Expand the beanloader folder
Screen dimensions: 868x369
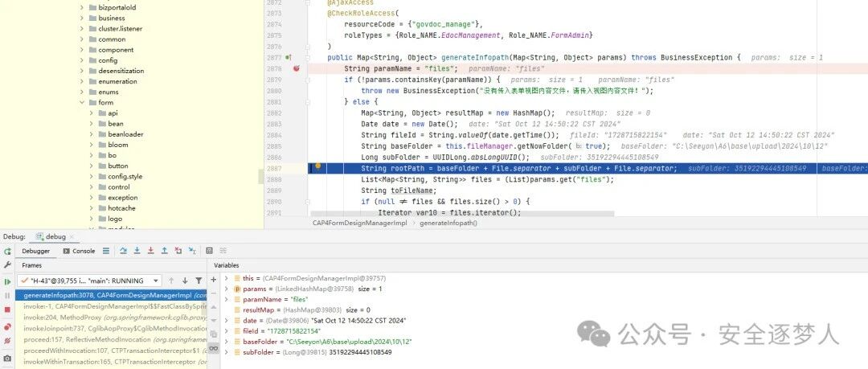(92, 134)
